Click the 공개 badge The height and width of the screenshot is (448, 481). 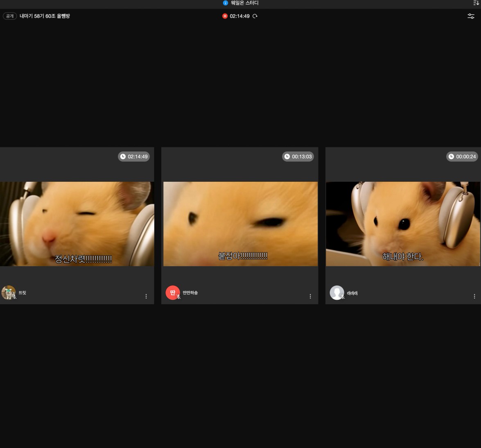pyautogui.click(x=10, y=16)
